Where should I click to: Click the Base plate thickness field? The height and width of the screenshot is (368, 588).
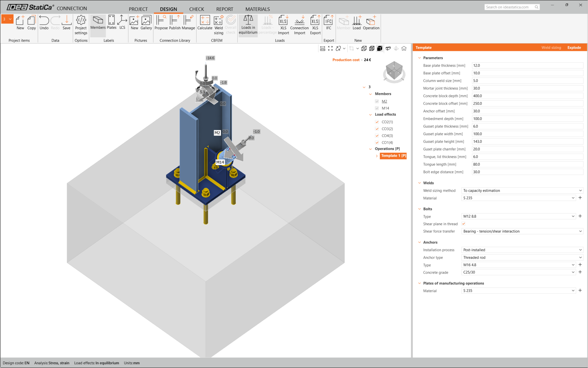click(x=527, y=66)
